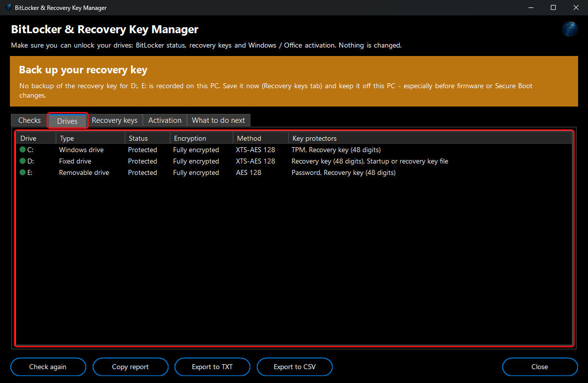Open the Recovery keys tab
This screenshot has height=383, width=588.
pos(115,120)
